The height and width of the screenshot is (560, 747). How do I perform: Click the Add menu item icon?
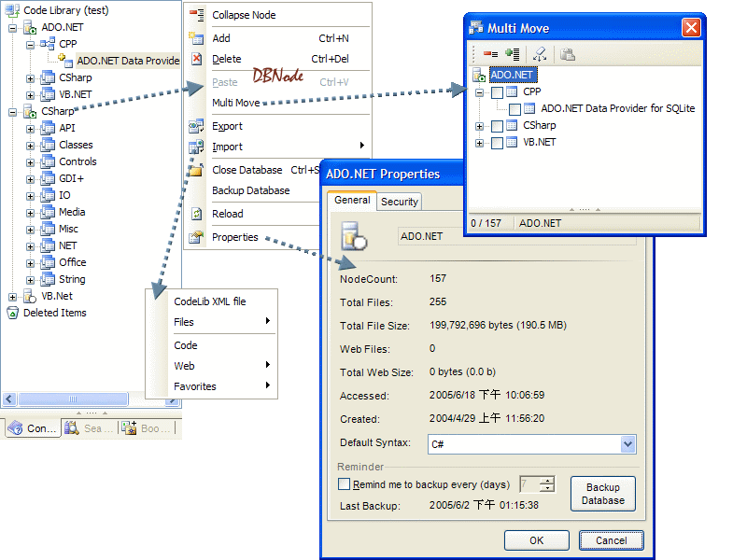pos(196,38)
